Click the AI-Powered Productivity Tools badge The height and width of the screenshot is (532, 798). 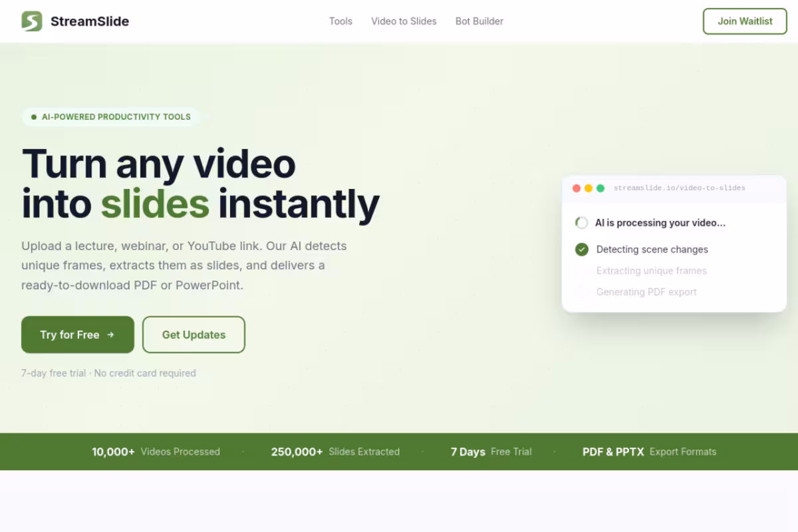click(x=110, y=117)
